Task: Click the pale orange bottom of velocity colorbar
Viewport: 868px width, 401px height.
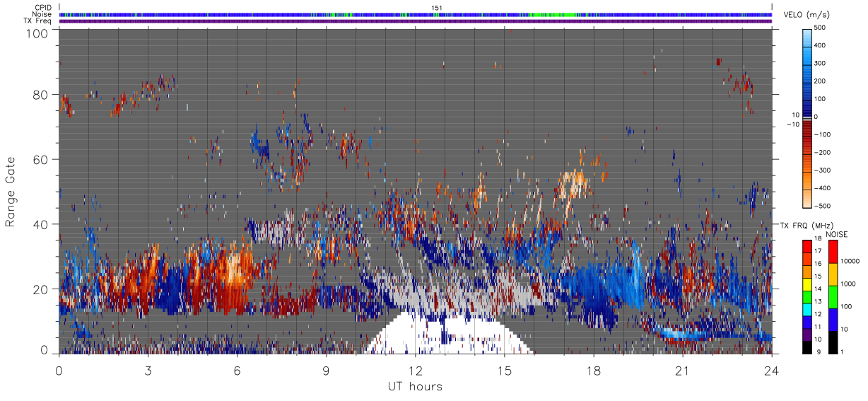Action: click(x=808, y=198)
